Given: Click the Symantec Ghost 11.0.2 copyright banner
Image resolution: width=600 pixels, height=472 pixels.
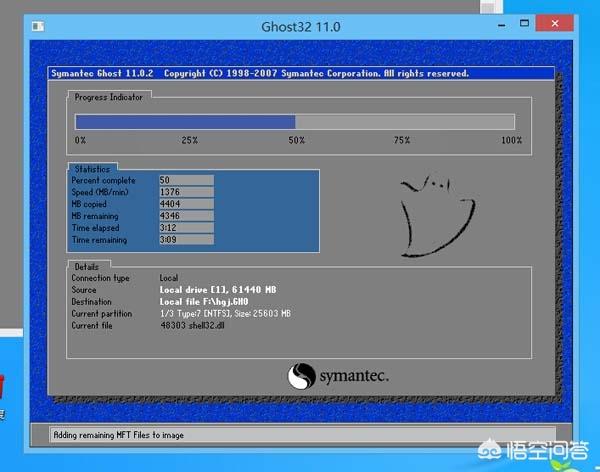Looking at the screenshot, I should pos(301,73).
